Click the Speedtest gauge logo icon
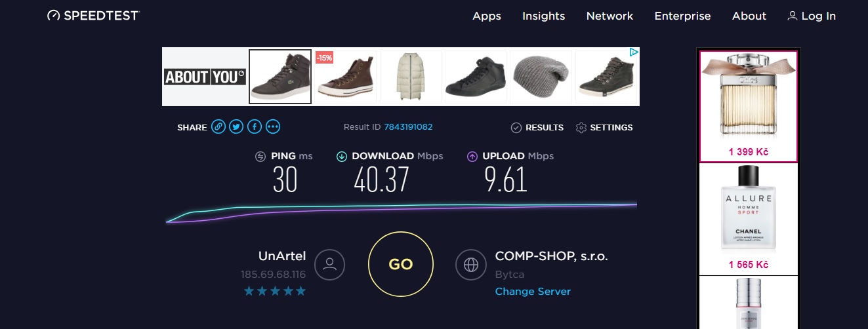The image size is (868, 329). (x=54, y=16)
